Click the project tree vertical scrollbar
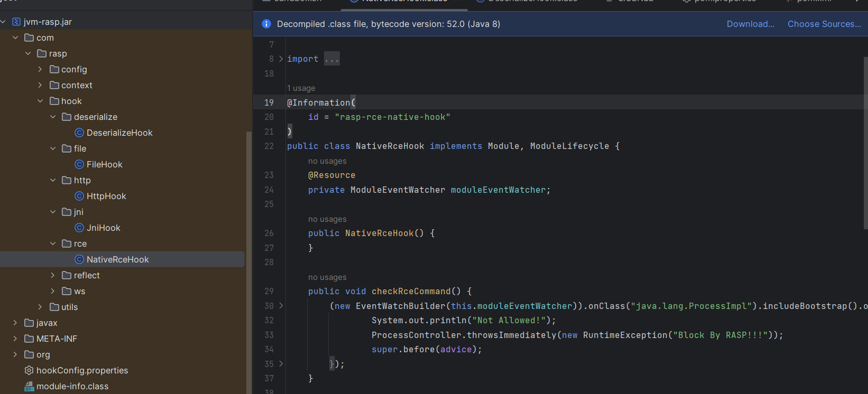Image resolution: width=868 pixels, height=394 pixels. point(249,262)
